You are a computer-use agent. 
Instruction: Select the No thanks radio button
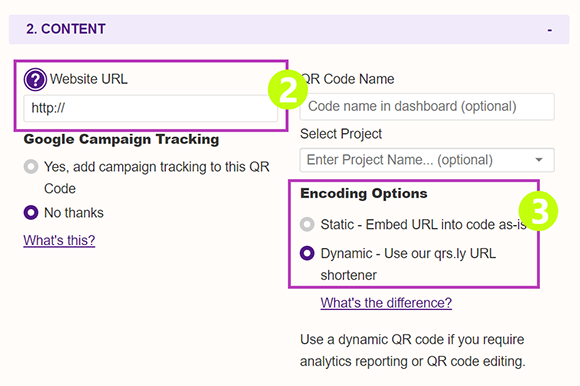coord(31,213)
